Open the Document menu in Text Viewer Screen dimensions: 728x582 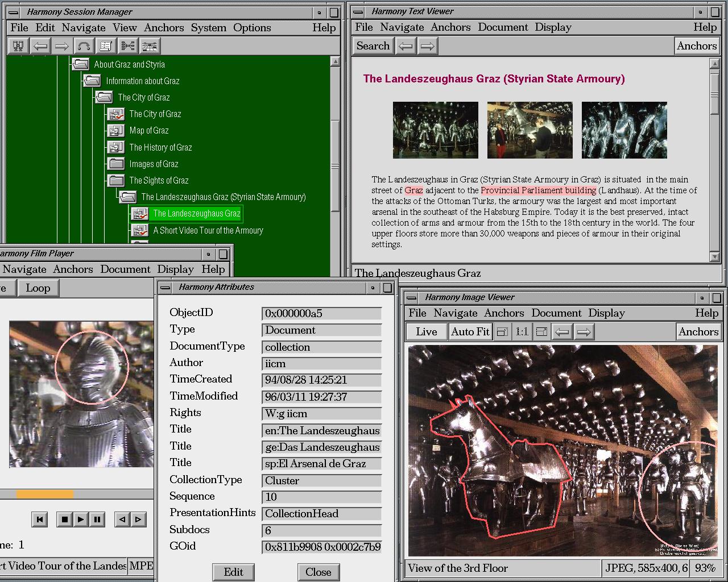click(503, 27)
